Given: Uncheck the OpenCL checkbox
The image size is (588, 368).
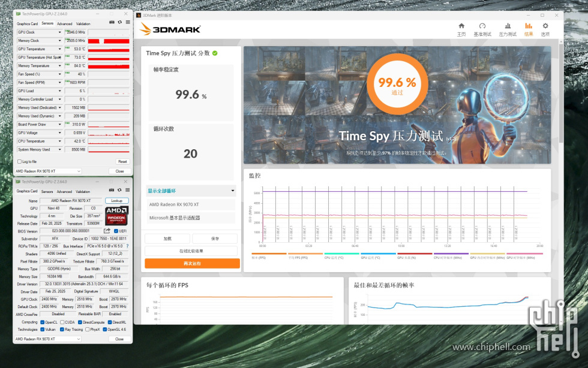Looking at the screenshot, I should [x=43, y=322].
